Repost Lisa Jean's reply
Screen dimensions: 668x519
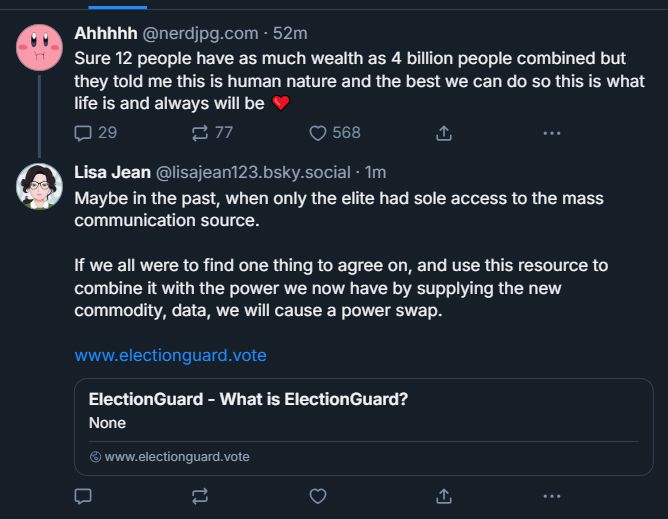(x=200, y=495)
